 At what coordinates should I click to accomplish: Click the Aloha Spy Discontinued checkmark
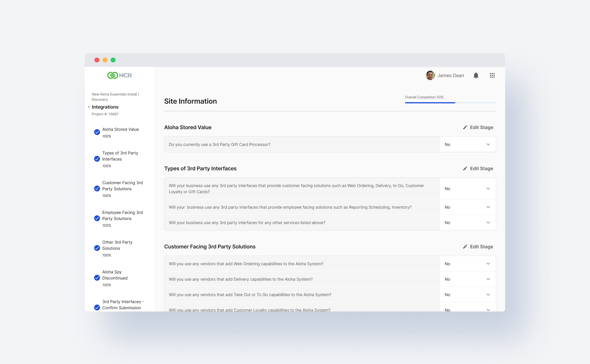click(97, 278)
